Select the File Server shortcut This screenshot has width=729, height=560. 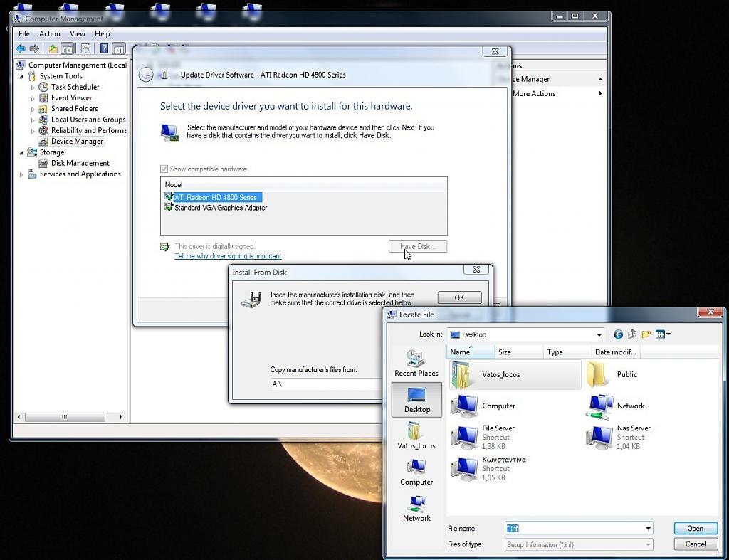(483, 438)
